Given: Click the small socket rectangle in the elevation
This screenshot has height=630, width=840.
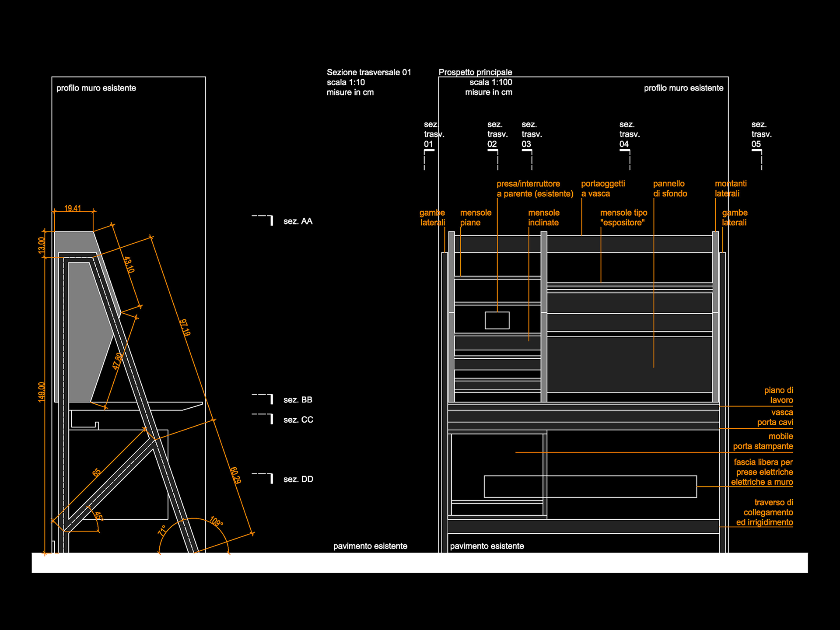Looking at the screenshot, I should pos(497,320).
